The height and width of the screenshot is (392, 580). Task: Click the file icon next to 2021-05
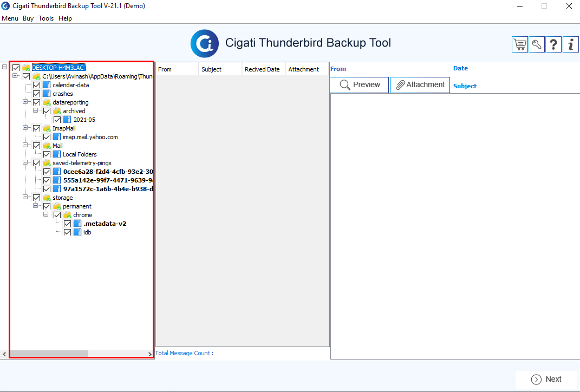click(67, 120)
